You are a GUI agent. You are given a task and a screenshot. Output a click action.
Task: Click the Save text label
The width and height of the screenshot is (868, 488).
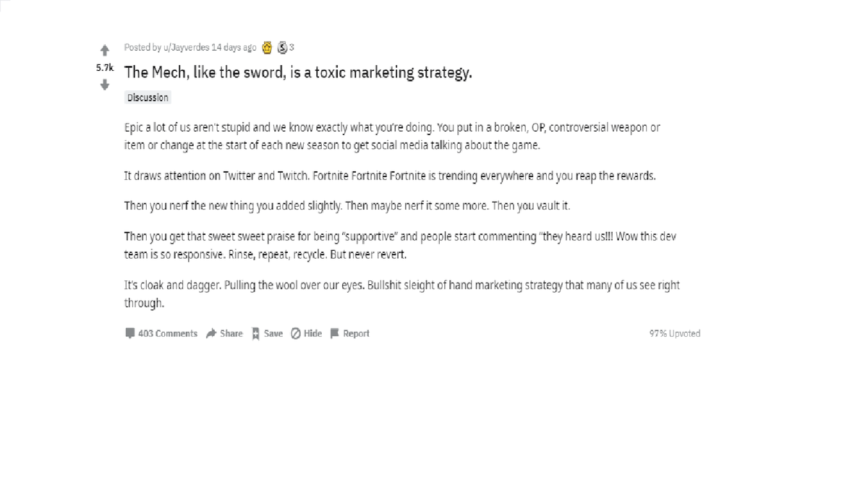[x=273, y=333]
